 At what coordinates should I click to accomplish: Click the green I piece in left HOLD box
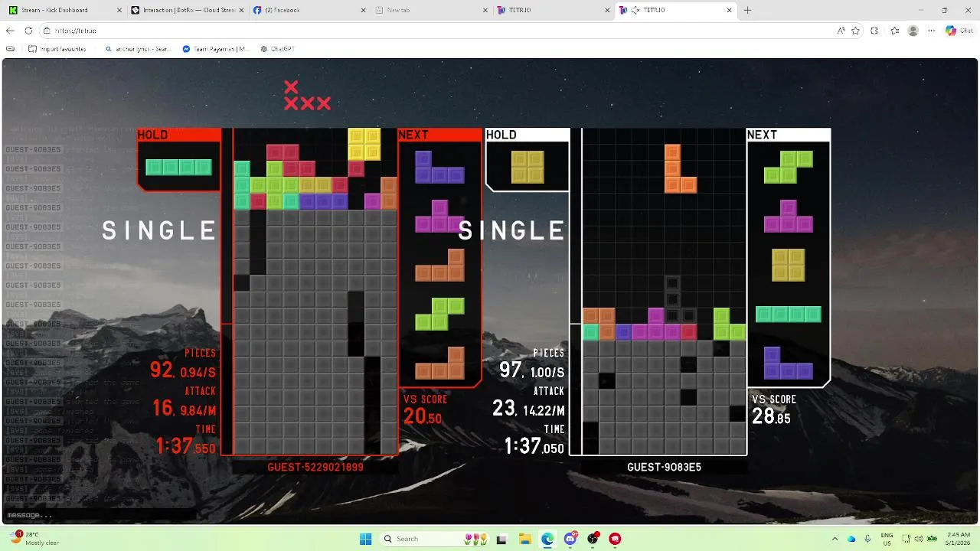[x=178, y=167]
